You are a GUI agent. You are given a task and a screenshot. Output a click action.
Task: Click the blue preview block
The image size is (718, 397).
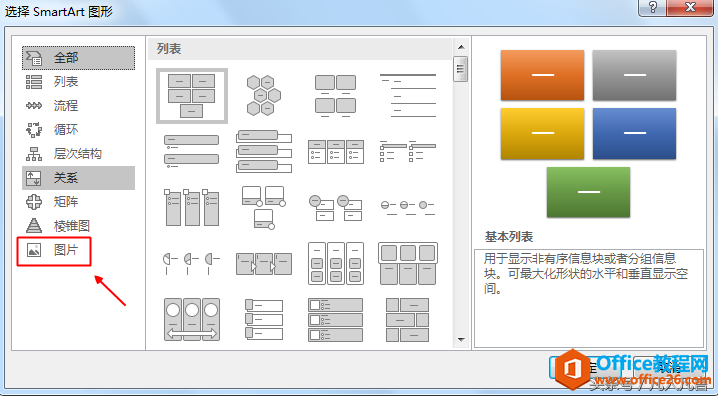[634, 134]
